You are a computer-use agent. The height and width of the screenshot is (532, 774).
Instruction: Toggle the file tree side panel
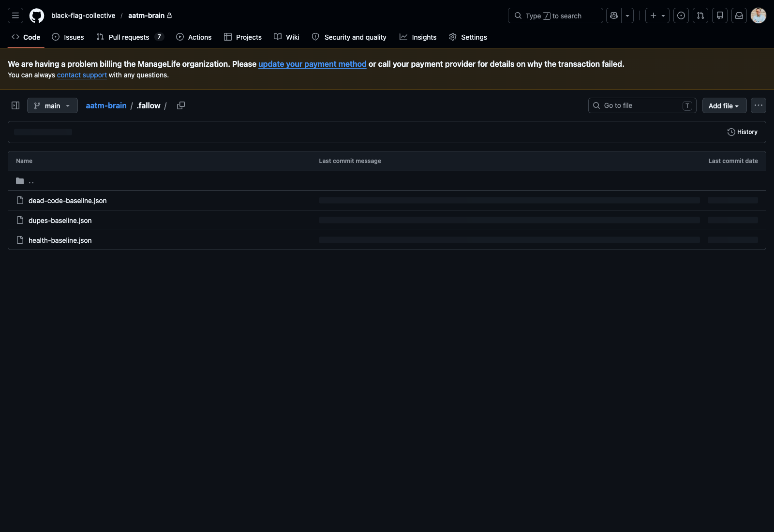pyautogui.click(x=15, y=105)
